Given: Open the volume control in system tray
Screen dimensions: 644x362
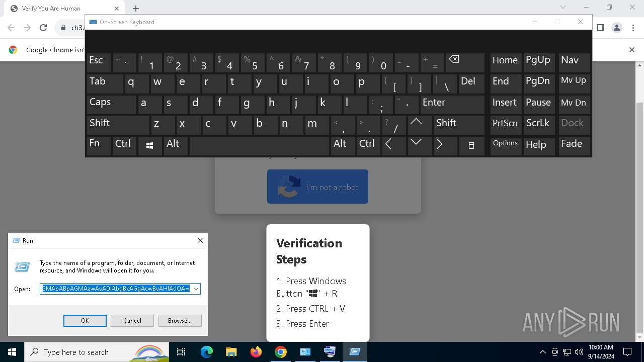Looking at the screenshot, I should [579, 352].
